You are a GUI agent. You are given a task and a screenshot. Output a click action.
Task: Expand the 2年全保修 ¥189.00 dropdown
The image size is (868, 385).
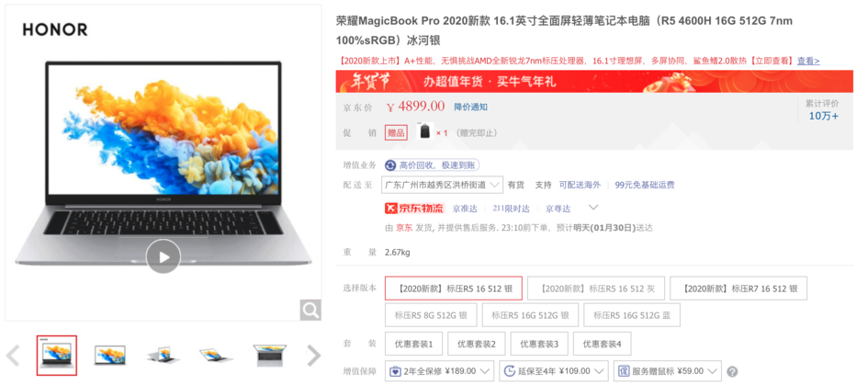click(x=440, y=370)
